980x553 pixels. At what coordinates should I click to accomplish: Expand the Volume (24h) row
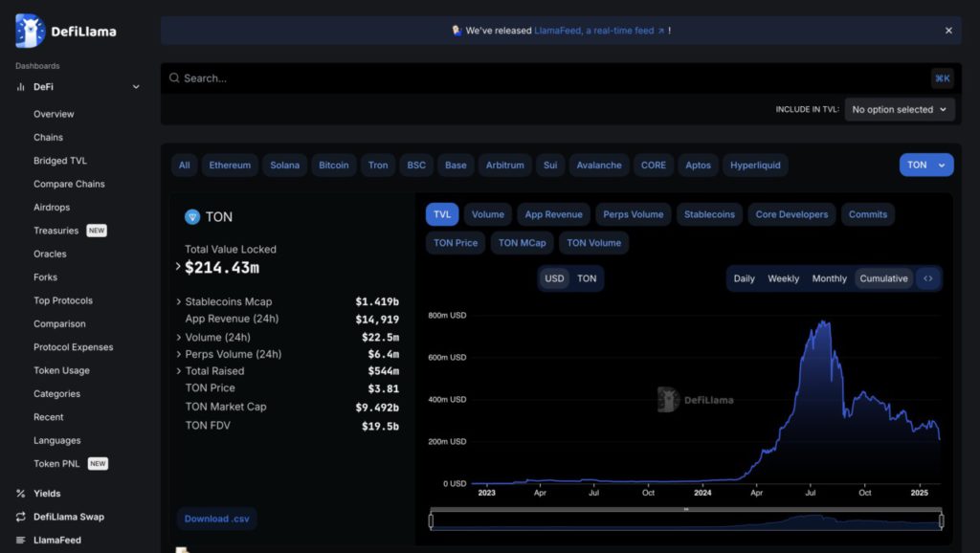click(x=179, y=338)
